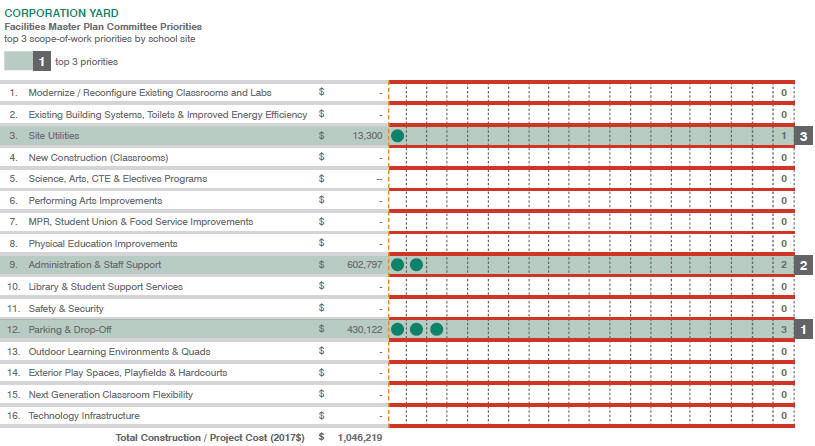Click second green dot in Administration & Staff Support row

[417, 265]
